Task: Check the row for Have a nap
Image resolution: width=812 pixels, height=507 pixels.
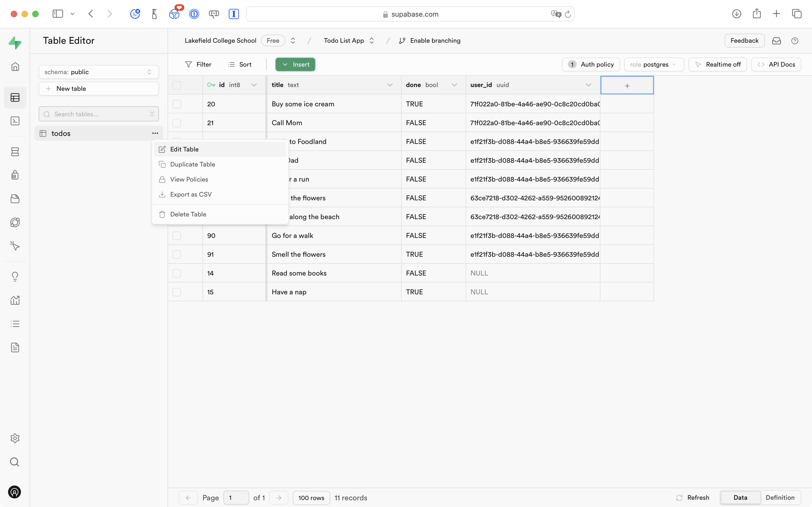Action: 177,292
